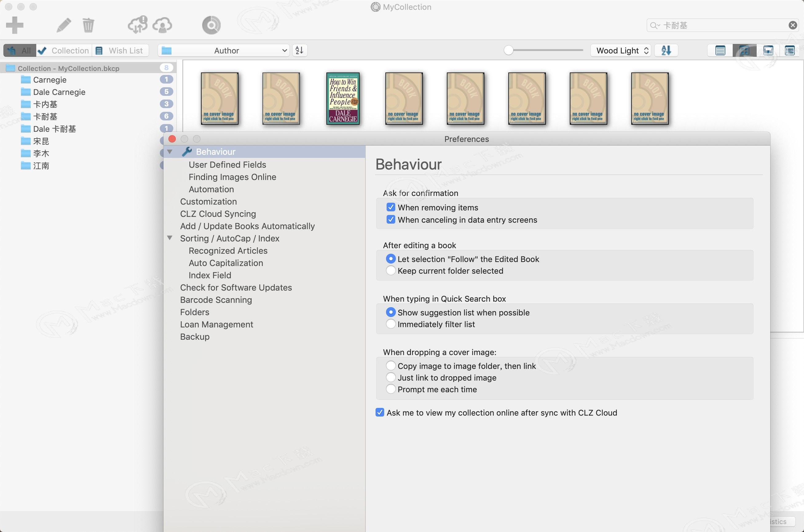804x532 pixels.
Task: Switch to Cover view layout icon
Action: 745,50
